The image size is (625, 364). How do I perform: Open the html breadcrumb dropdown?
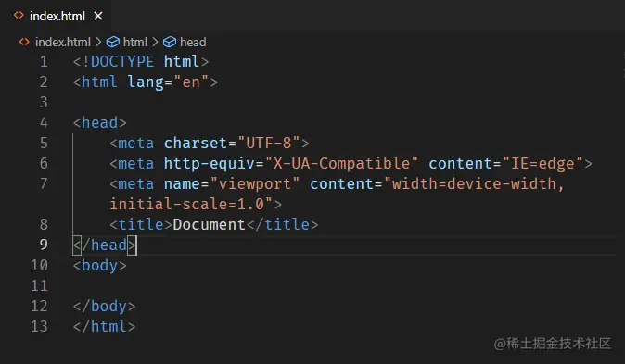[135, 42]
